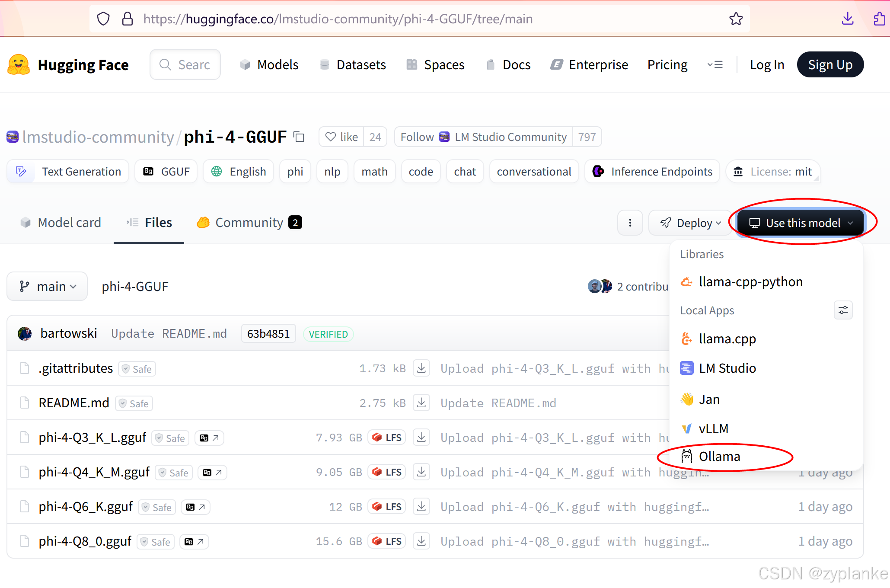Click LFS badge on phi-4-Q8_0.gguf row
Viewport: 890px width, 588px height.
point(387,541)
